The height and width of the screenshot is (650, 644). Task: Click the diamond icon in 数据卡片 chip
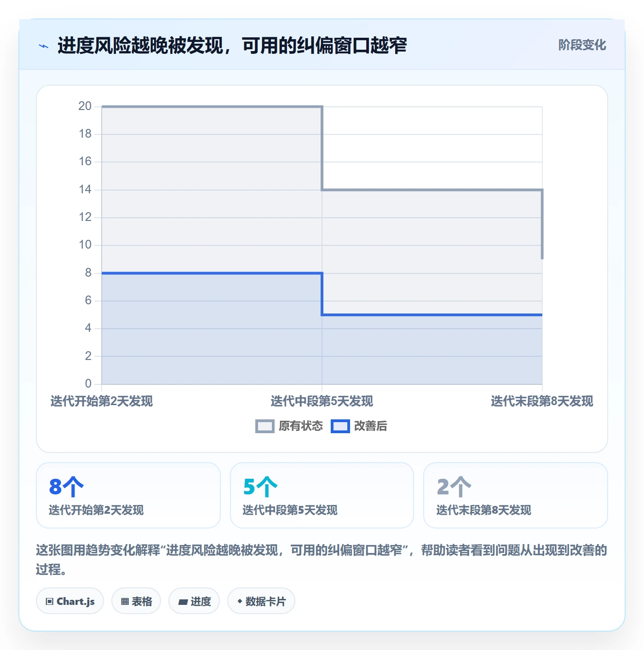point(240,601)
